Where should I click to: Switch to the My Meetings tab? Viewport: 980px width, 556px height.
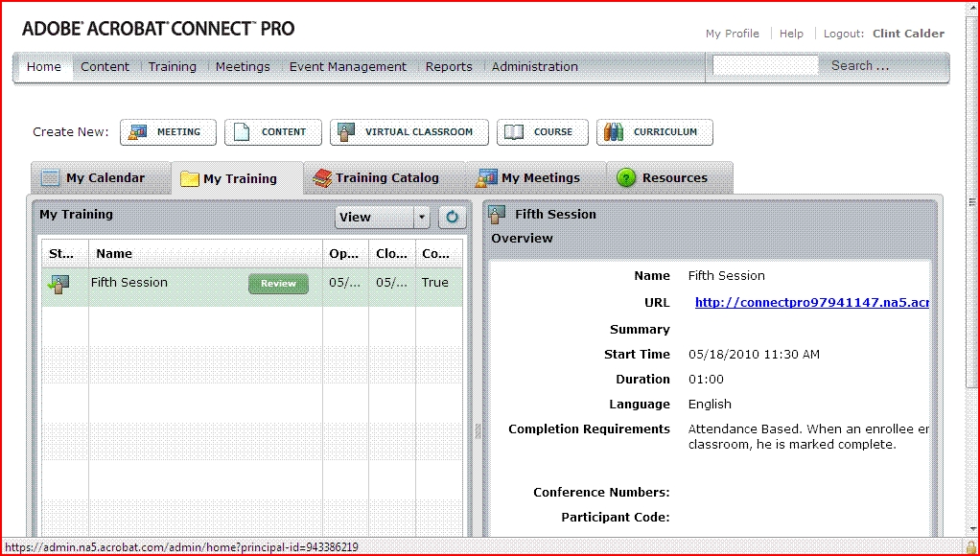[x=536, y=178]
